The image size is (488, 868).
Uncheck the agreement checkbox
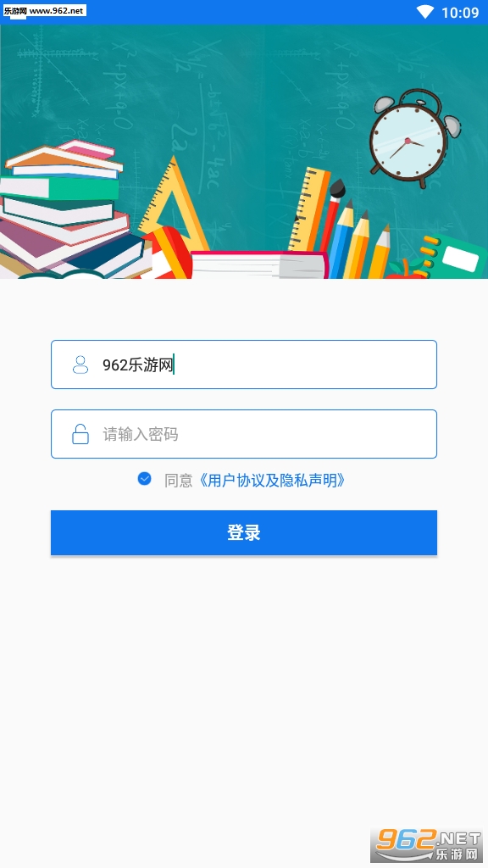tap(144, 479)
